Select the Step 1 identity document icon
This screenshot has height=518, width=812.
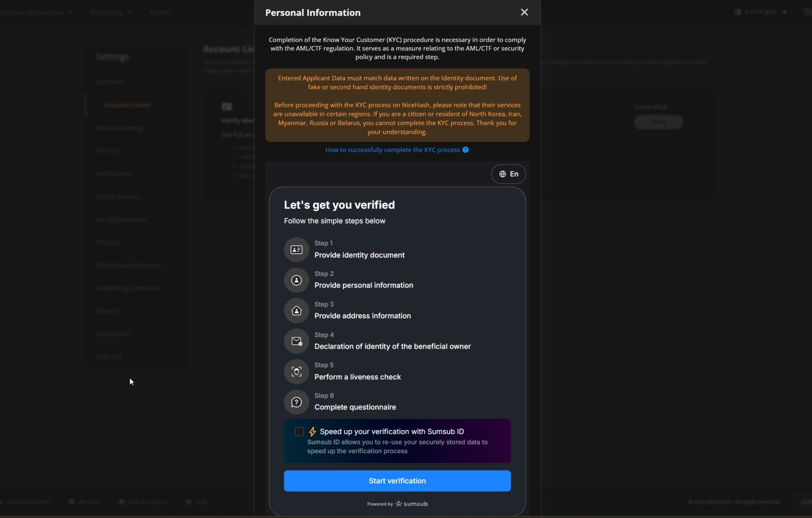pos(296,250)
